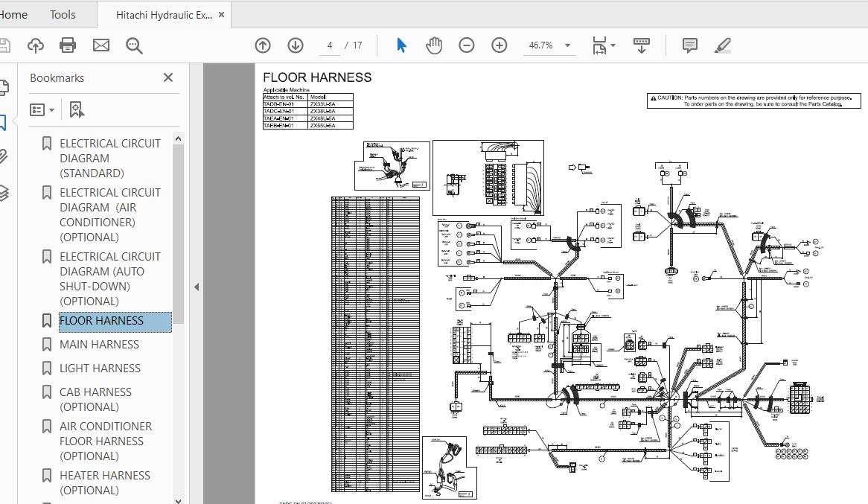Close the Hitachi Hydraulic document tab

click(x=221, y=15)
